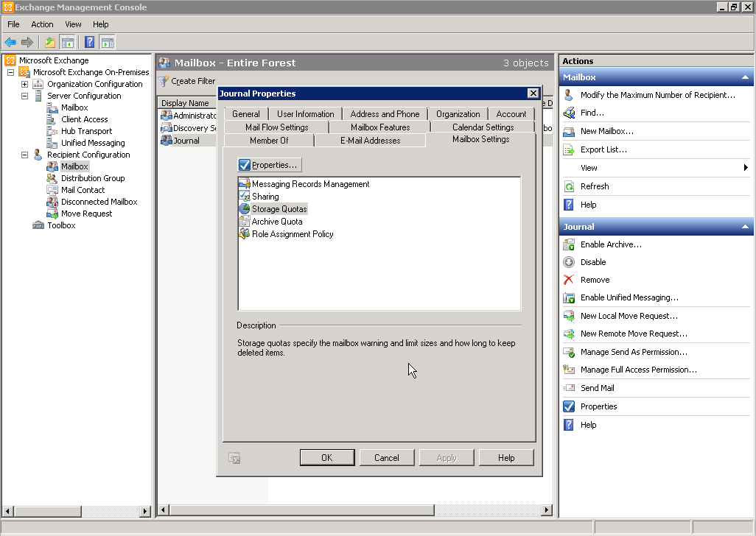Click the Send Mail envelope icon
Screen dimensions: 756x536
568,388
